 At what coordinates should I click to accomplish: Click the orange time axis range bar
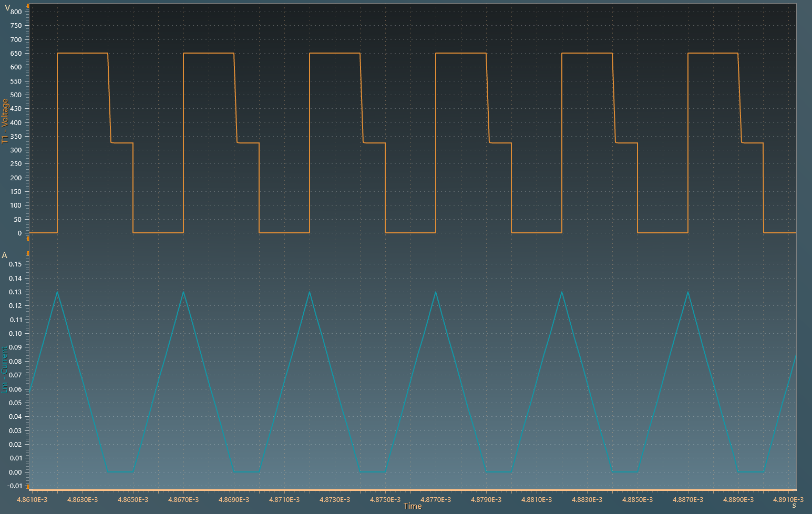(413, 490)
